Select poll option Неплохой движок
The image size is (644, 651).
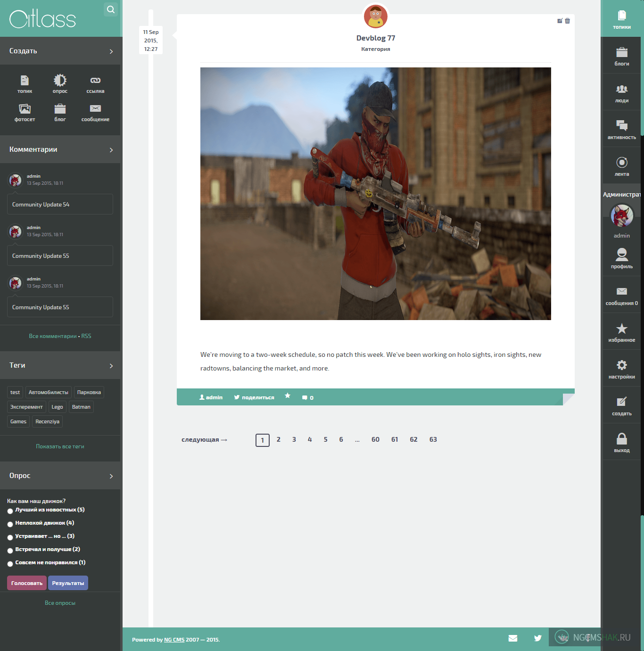click(10, 524)
